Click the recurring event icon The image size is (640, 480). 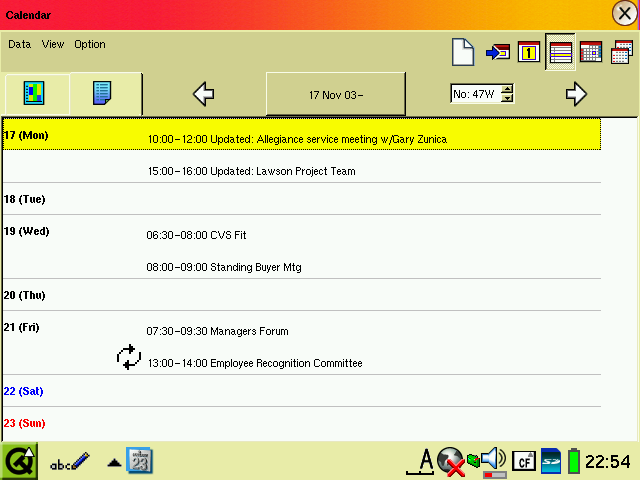coord(129,357)
